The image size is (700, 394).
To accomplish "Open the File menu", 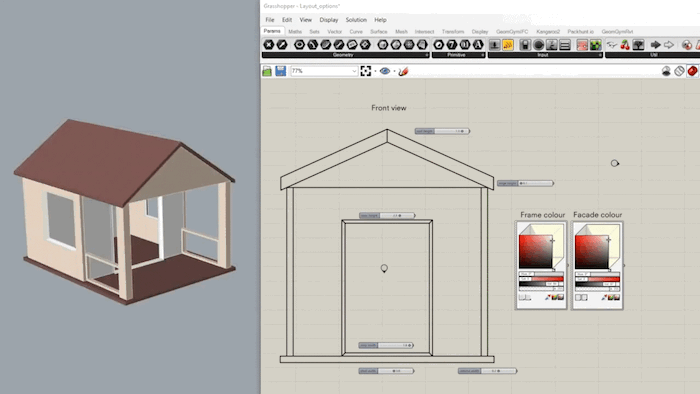I will coord(270,20).
